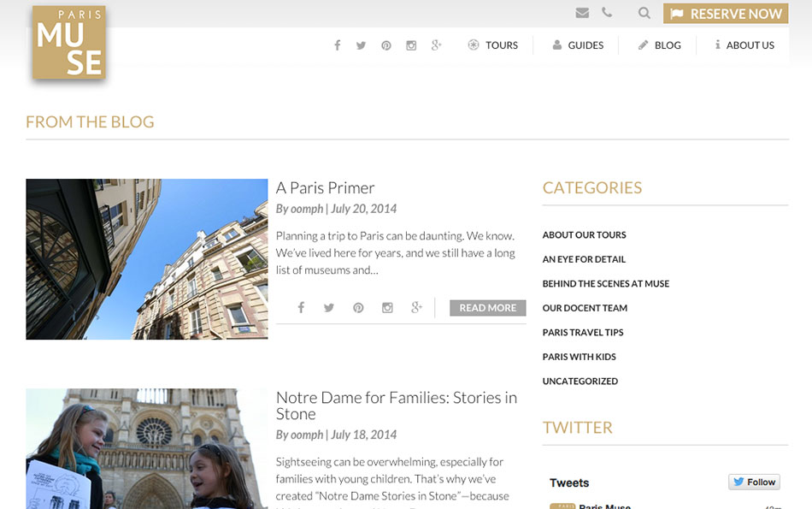Click the Paris Muse logo

coord(69,43)
